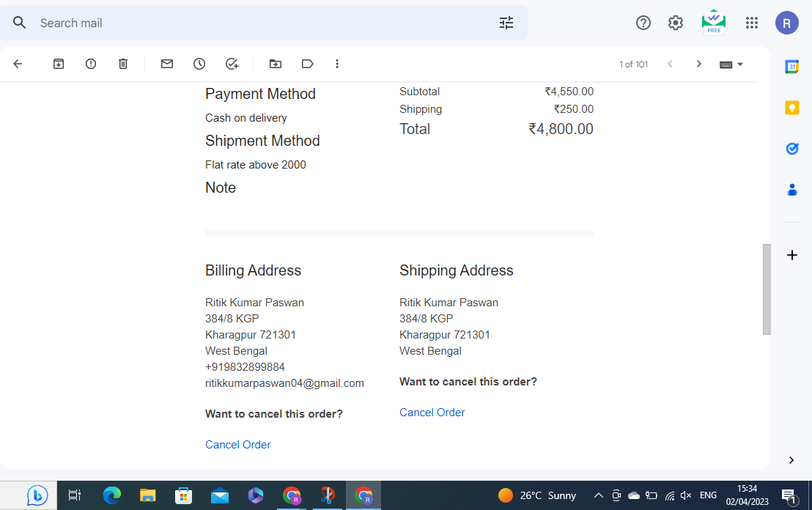The height and width of the screenshot is (510, 812).
Task: Open the Mail app from the taskbar
Action: pyautogui.click(x=220, y=495)
